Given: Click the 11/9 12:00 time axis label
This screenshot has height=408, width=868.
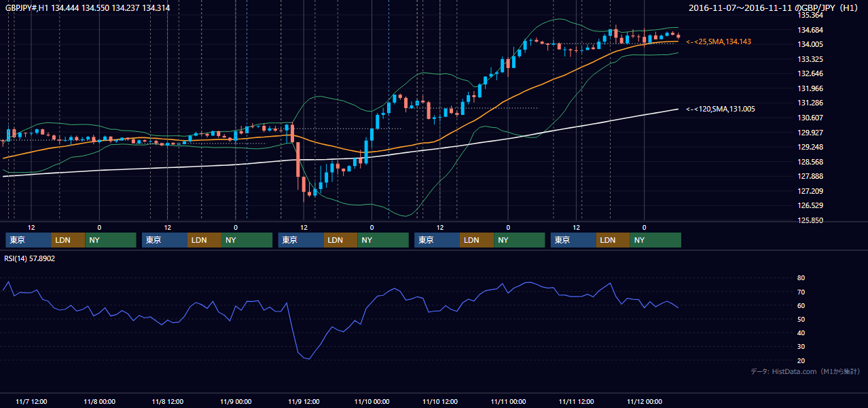Looking at the screenshot, I should [304, 401].
